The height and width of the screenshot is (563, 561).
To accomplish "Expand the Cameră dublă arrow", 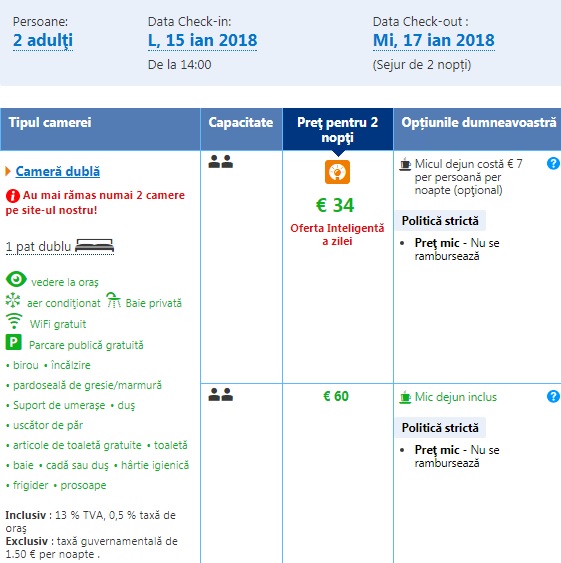I will (x=8, y=171).
